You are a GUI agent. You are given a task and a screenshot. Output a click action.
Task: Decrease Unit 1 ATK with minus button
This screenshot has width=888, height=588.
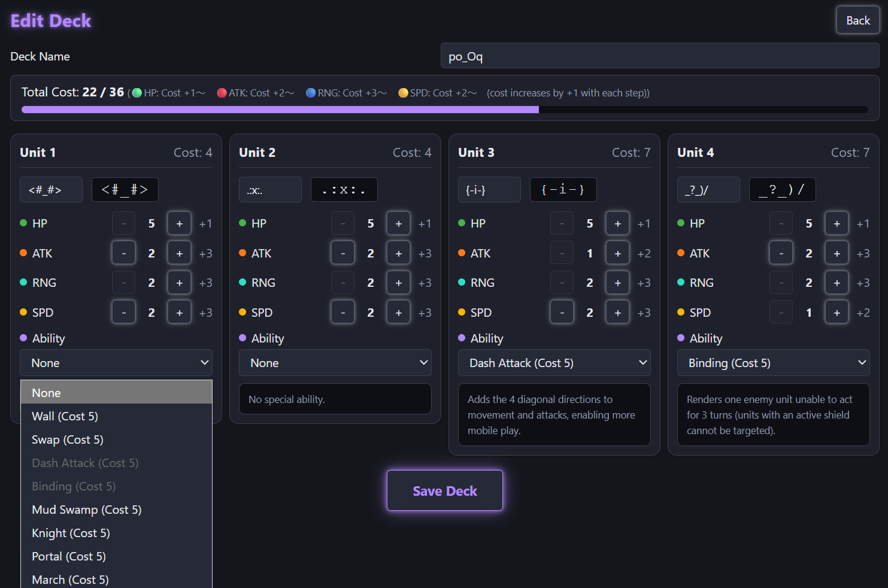tap(124, 253)
